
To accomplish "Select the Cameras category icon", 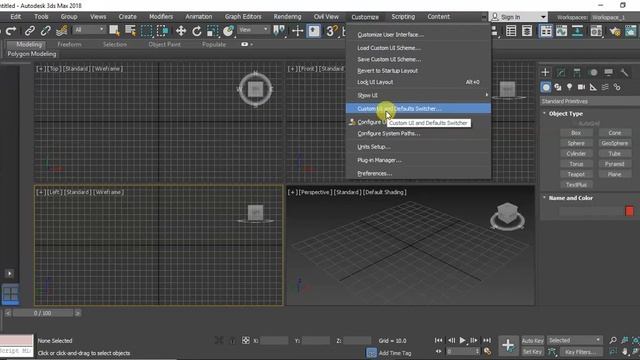I will [x=581, y=87].
